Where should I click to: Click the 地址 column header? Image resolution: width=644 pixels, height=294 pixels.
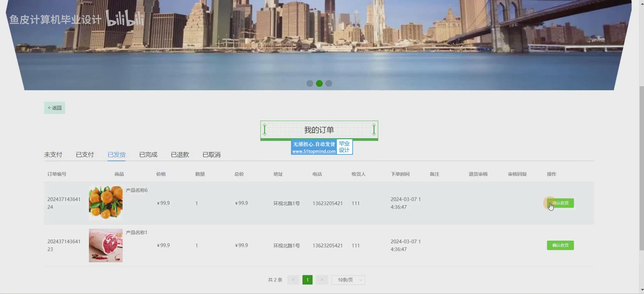[278, 174]
